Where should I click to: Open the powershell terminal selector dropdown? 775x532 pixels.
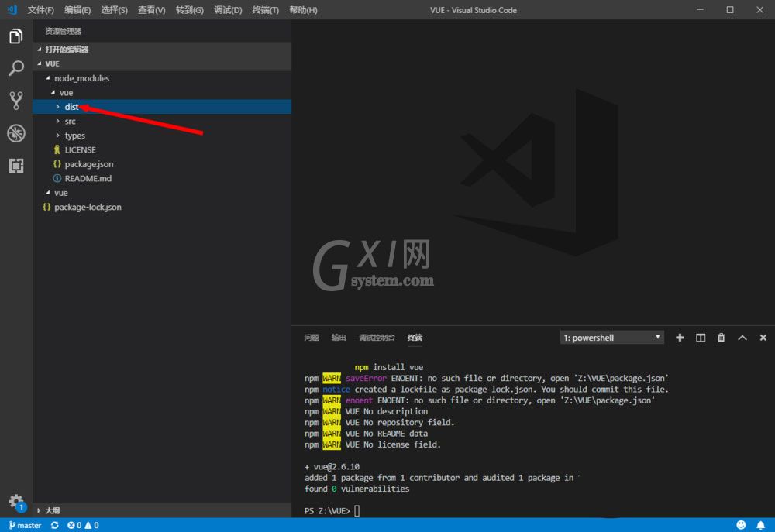pyautogui.click(x=611, y=338)
